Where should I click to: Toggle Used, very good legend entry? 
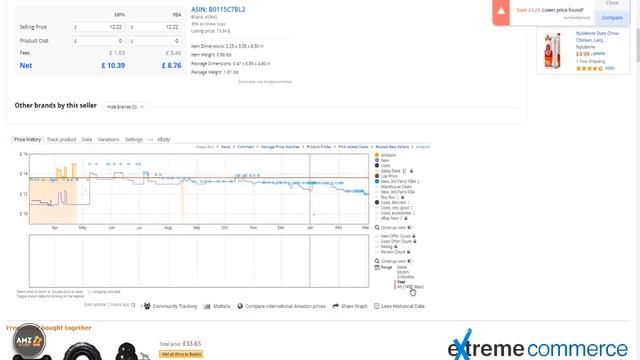pos(396,208)
